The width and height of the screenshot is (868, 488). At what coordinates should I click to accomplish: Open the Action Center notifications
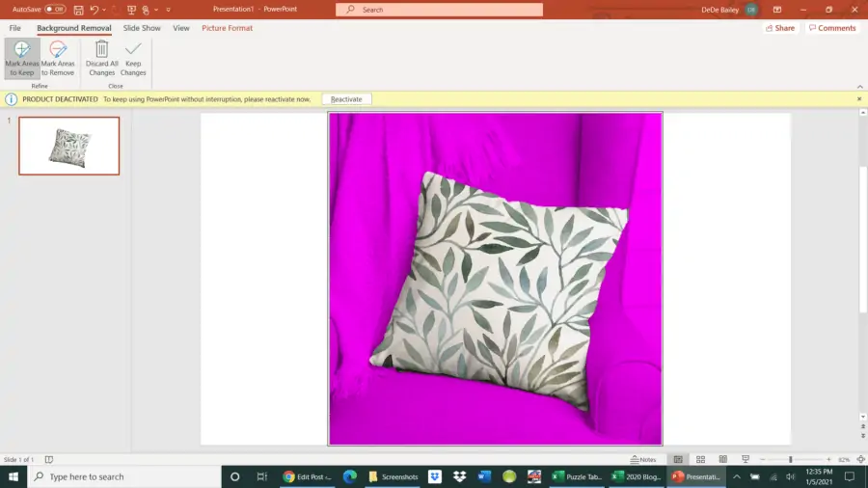(x=850, y=476)
